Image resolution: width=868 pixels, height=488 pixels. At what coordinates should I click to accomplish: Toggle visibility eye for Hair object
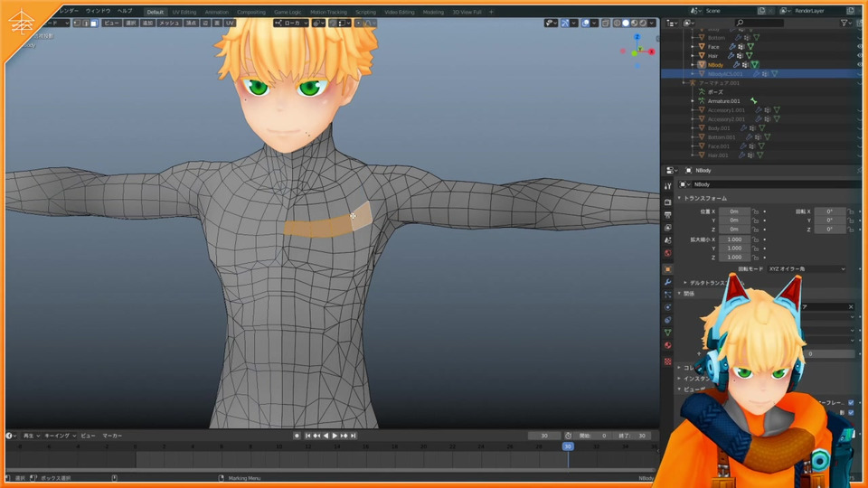[860, 56]
